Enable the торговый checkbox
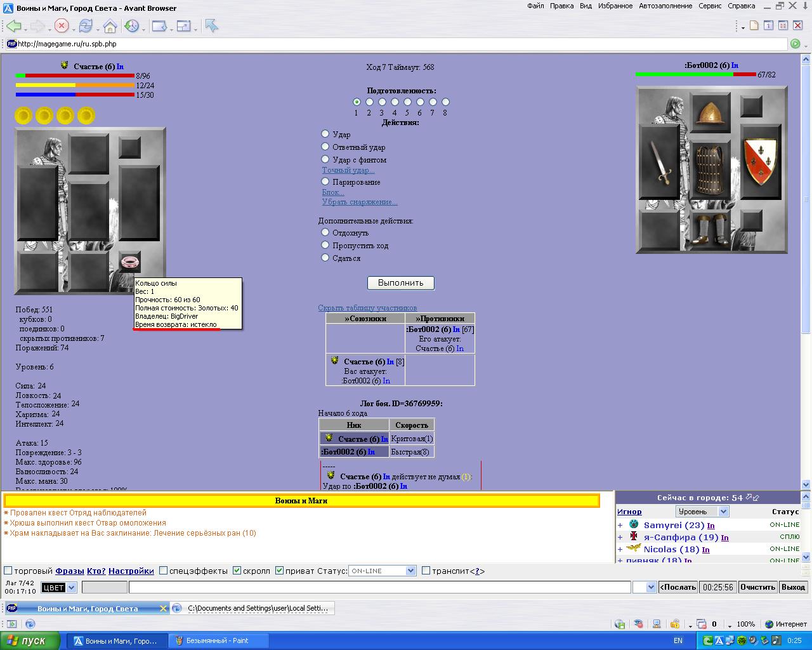 click(8, 571)
